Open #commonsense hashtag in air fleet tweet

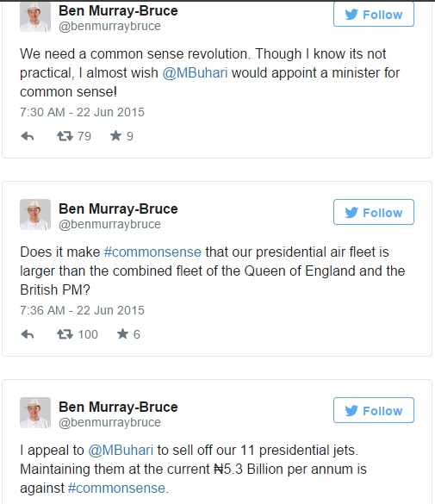[x=152, y=252]
